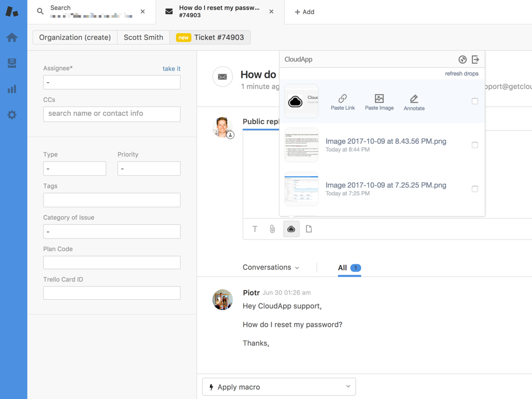Attach a file using the paperclip icon
The height and width of the screenshot is (399, 532).
[272, 229]
